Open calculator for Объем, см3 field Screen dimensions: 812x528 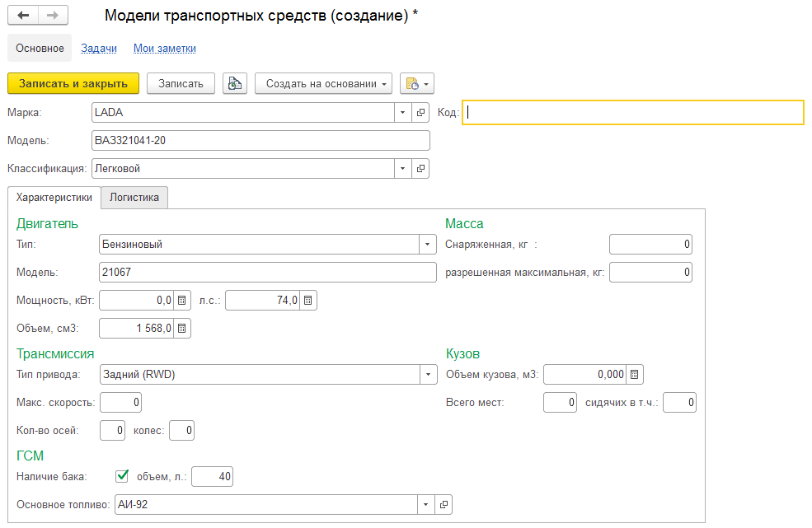183,329
